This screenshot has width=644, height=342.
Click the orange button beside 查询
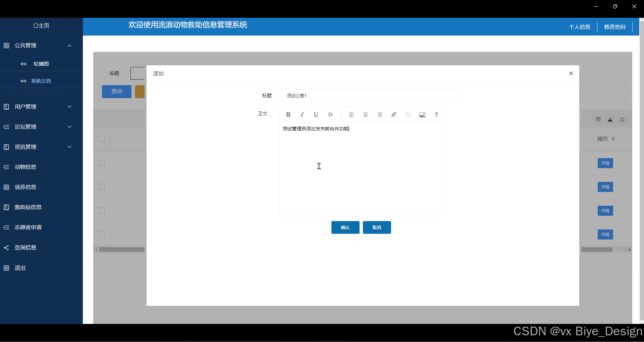[x=140, y=91]
